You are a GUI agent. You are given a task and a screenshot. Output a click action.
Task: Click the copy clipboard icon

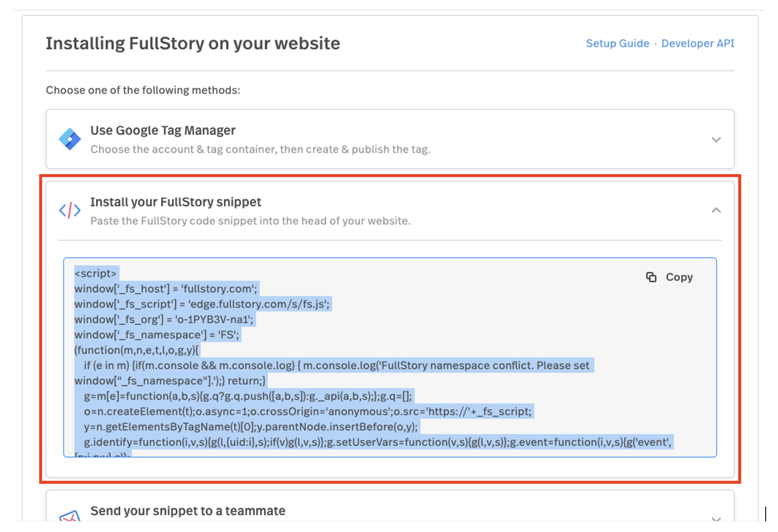point(651,277)
